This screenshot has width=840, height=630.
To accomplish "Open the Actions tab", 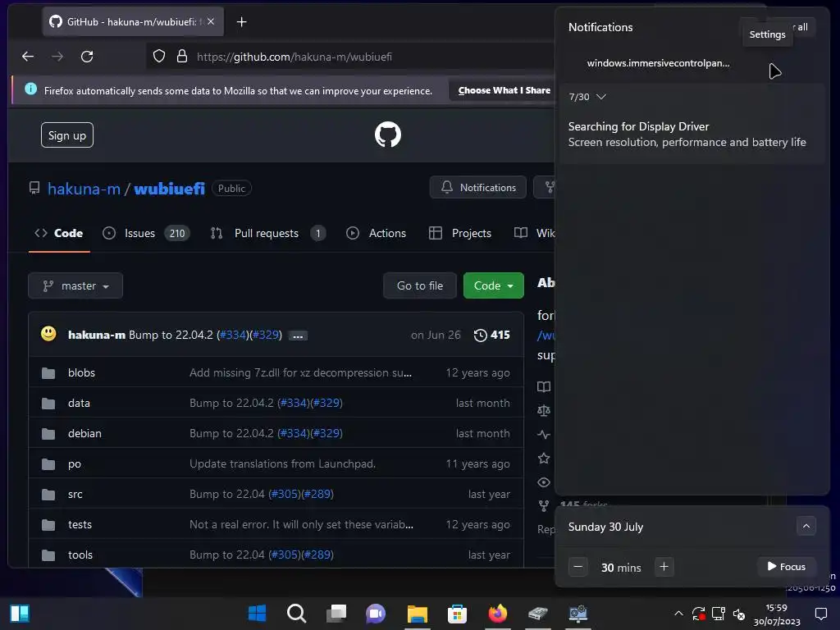I will (376, 233).
